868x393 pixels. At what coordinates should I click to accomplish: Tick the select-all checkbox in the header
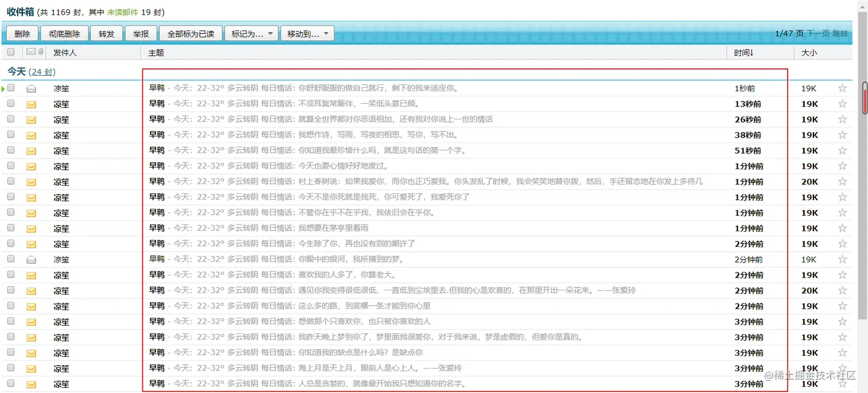(x=11, y=52)
